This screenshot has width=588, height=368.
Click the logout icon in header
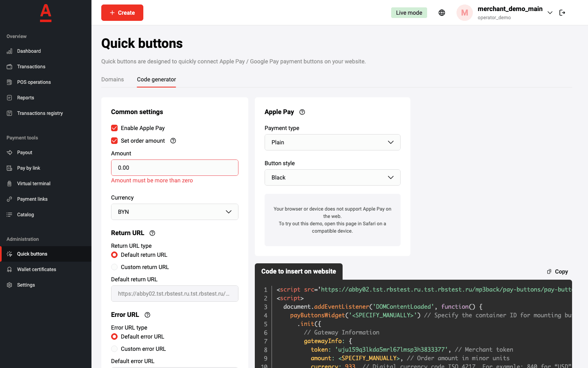coord(562,13)
